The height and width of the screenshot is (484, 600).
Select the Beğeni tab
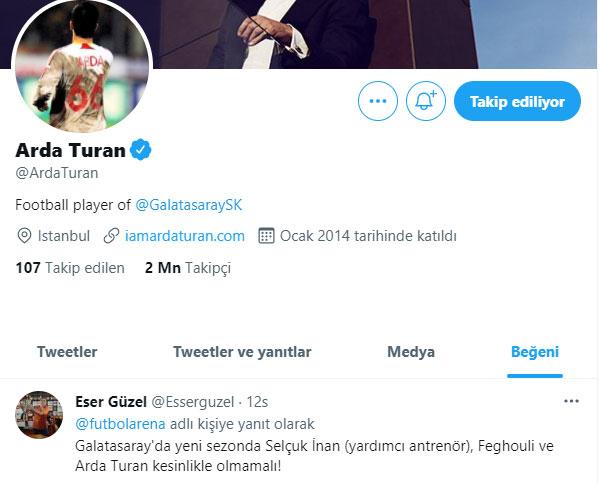coord(535,352)
